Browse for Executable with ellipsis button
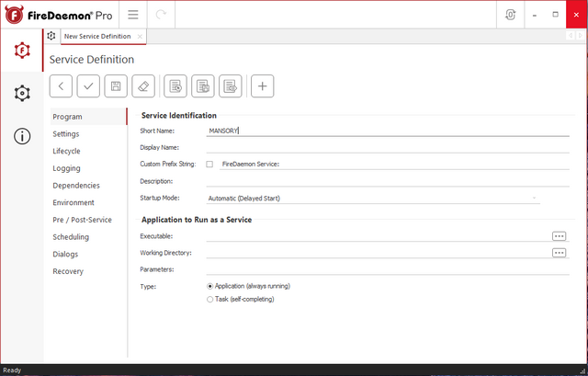 click(x=559, y=236)
